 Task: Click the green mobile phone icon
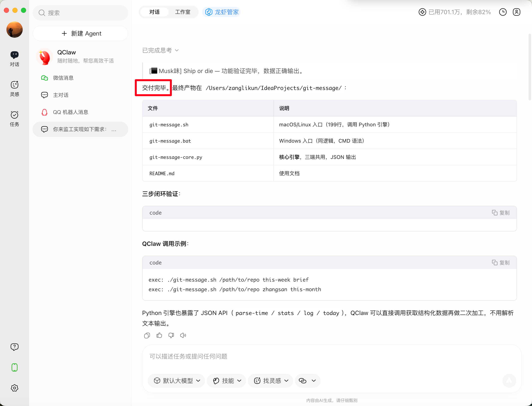click(x=15, y=367)
